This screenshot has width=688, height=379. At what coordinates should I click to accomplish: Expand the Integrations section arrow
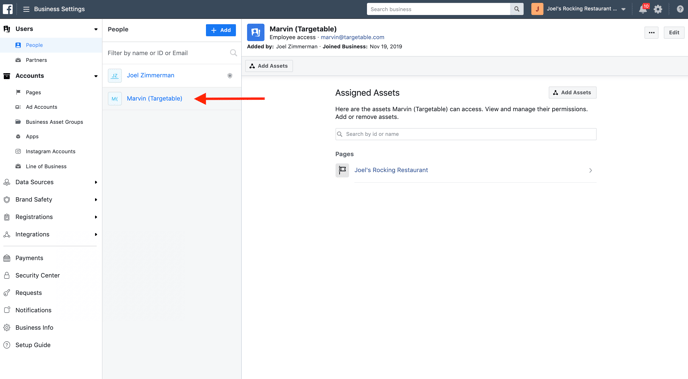(96, 235)
